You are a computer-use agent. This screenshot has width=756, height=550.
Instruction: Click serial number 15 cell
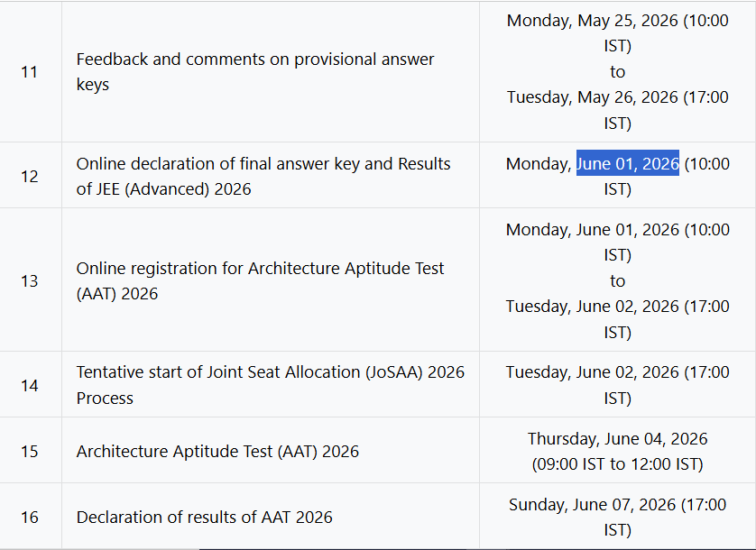click(29, 451)
